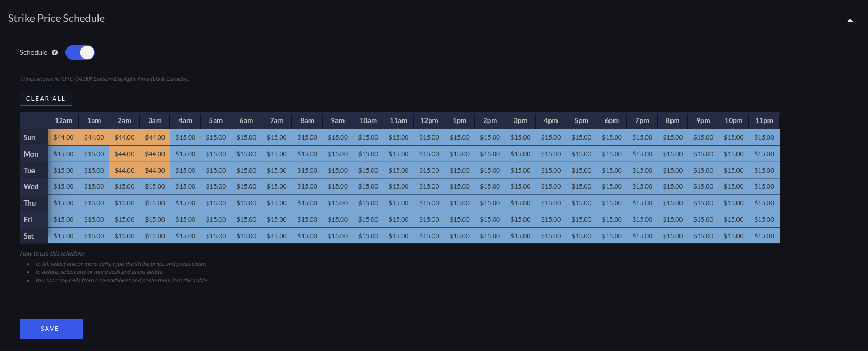Select the Mon 10am $15.00 cell
The image size is (868, 351).
click(368, 154)
